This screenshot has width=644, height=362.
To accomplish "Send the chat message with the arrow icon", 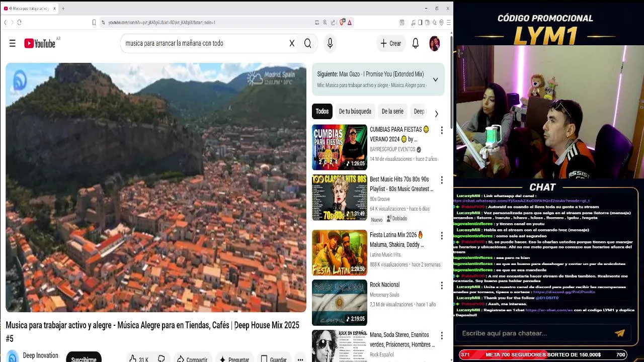I will (619, 333).
